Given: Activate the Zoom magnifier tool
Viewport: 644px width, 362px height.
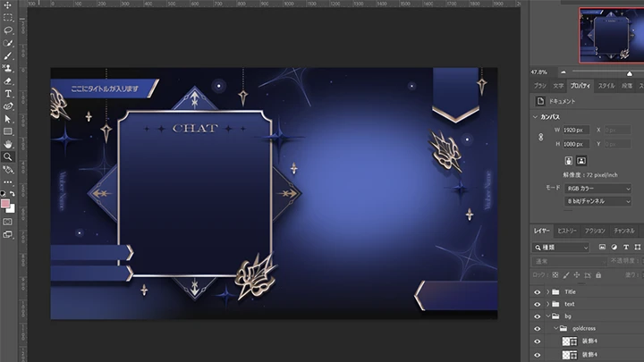Looking at the screenshot, I should (8, 156).
